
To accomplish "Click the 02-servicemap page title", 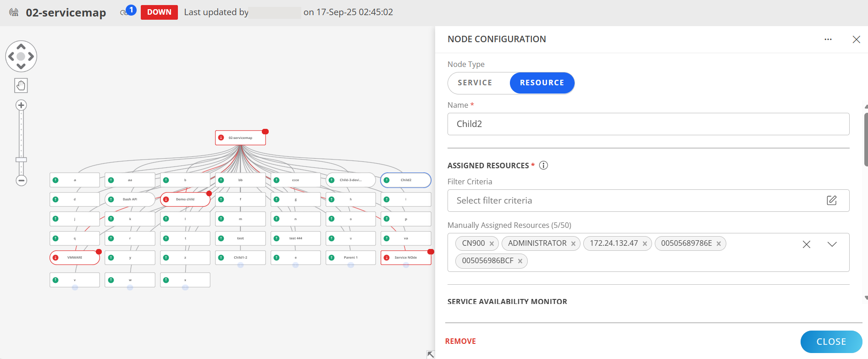I will [66, 12].
